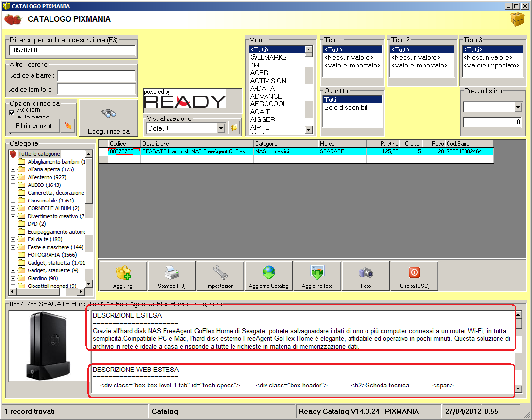Click status bar '1 record trovati' text

tap(30, 411)
